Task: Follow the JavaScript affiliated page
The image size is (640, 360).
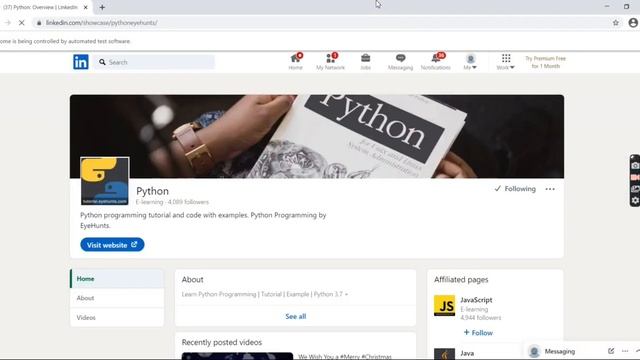Action: [x=478, y=333]
